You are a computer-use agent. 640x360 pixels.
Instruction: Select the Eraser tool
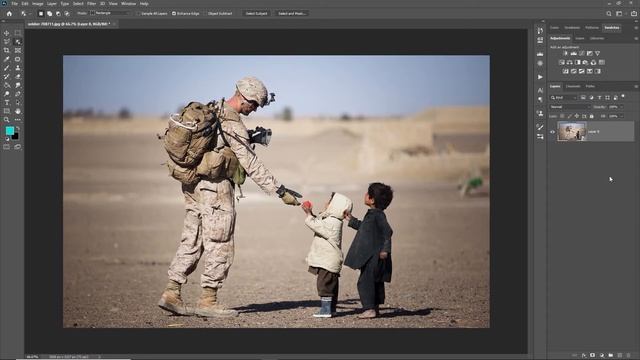click(x=18, y=76)
